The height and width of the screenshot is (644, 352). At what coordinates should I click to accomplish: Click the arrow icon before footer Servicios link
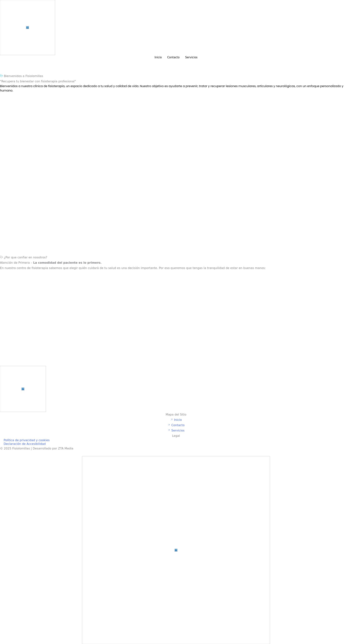[x=169, y=430]
